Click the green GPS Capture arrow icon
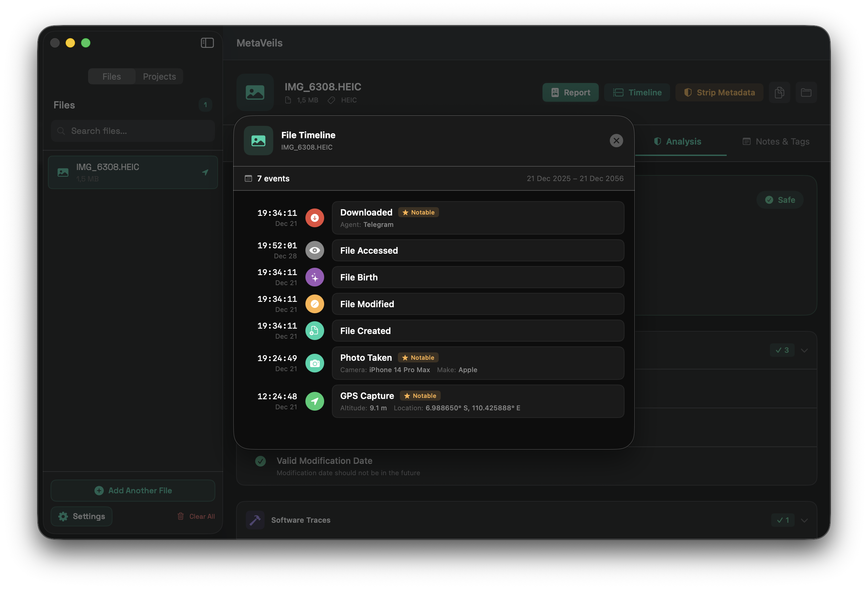 tap(314, 401)
